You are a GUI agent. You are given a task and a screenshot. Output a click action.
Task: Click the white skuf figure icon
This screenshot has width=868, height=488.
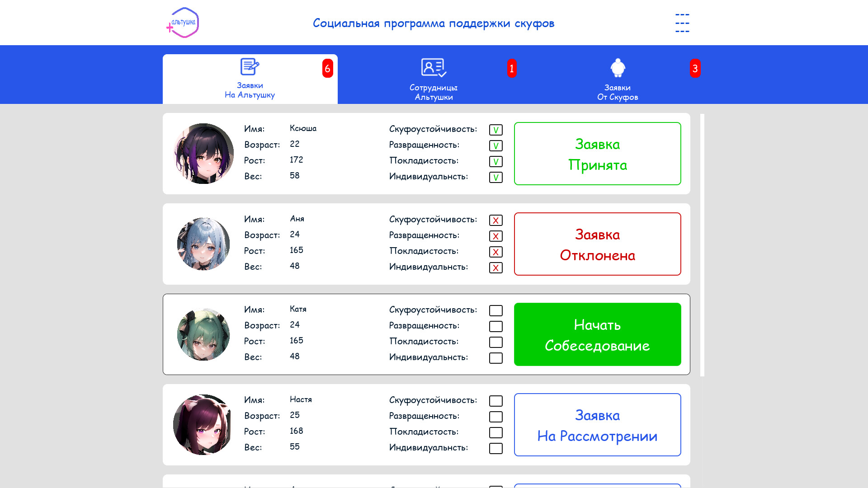click(618, 68)
